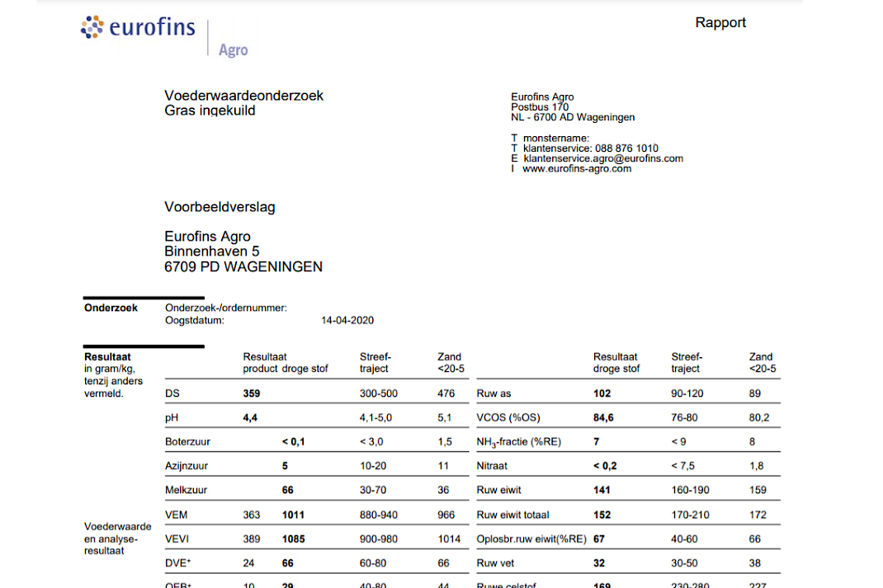Click the Melkzuur row label
The height and width of the screenshot is (588, 883).
[x=186, y=490]
